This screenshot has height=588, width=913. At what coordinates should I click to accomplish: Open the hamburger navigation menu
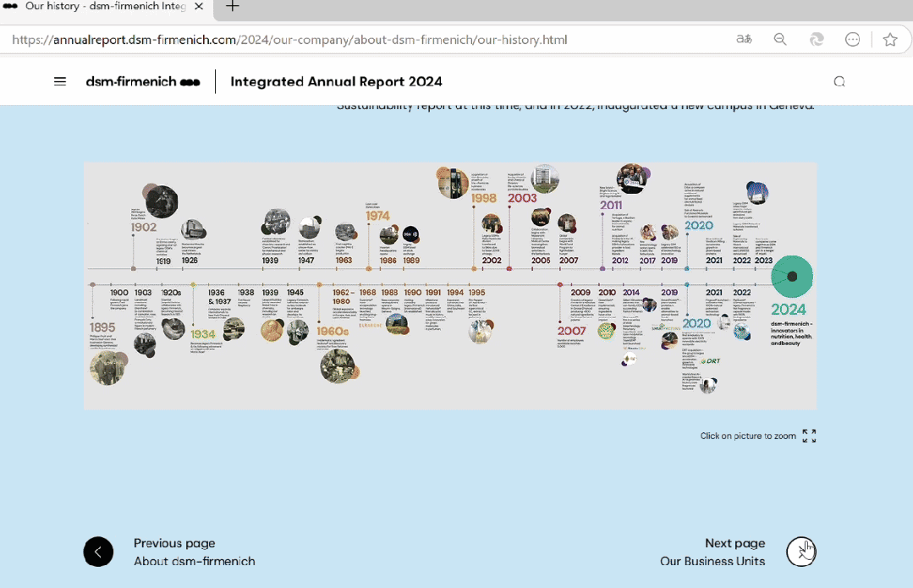tap(60, 82)
